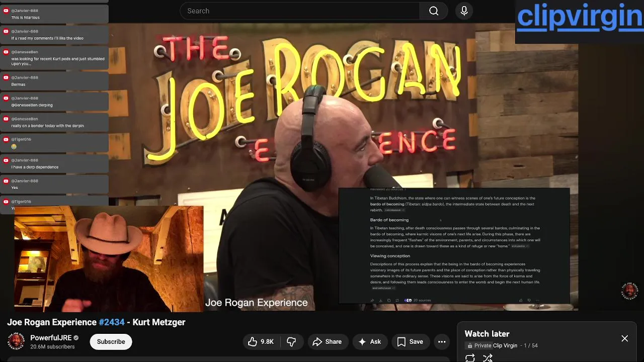Click 'Viewing conception' heading in video overlay
Image resolution: width=644 pixels, height=362 pixels.
[x=390, y=256]
